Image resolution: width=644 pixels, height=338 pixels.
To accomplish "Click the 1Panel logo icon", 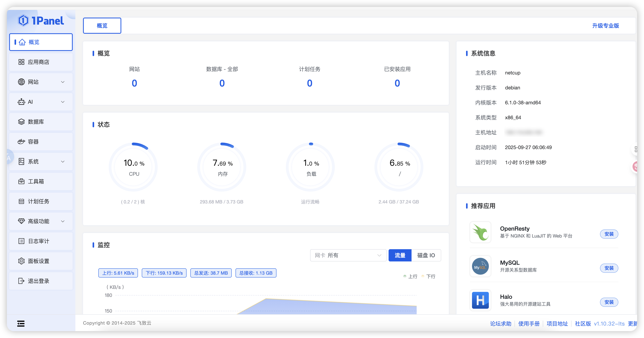I will (x=24, y=21).
